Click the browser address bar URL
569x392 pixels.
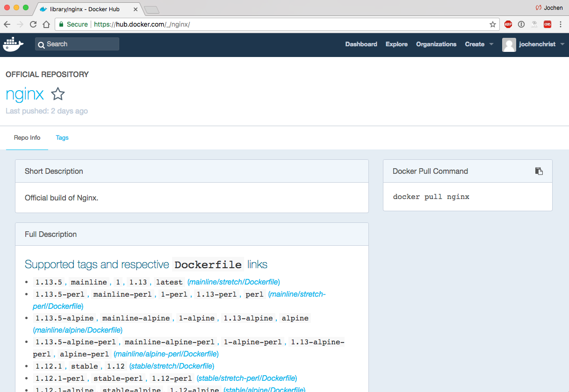[x=142, y=24]
